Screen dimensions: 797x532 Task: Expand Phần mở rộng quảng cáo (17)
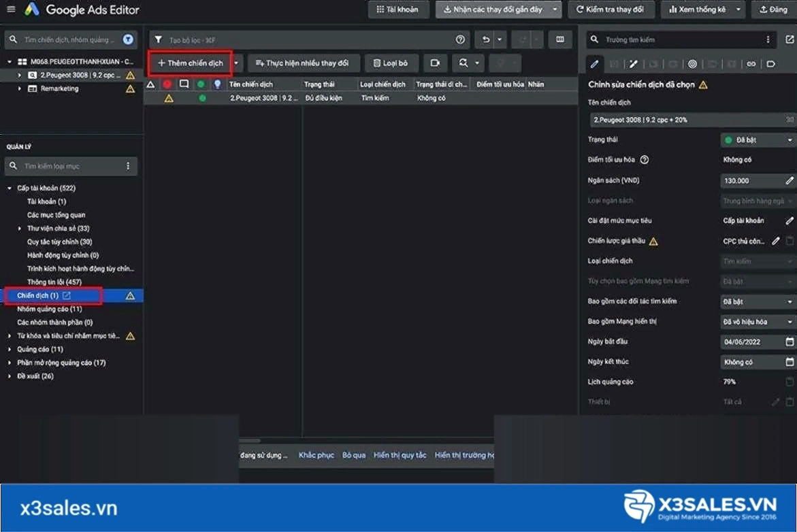click(x=9, y=363)
